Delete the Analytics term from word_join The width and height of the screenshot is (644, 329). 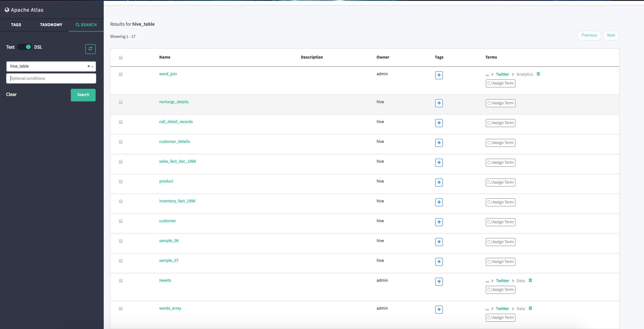click(x=538, y=74)
